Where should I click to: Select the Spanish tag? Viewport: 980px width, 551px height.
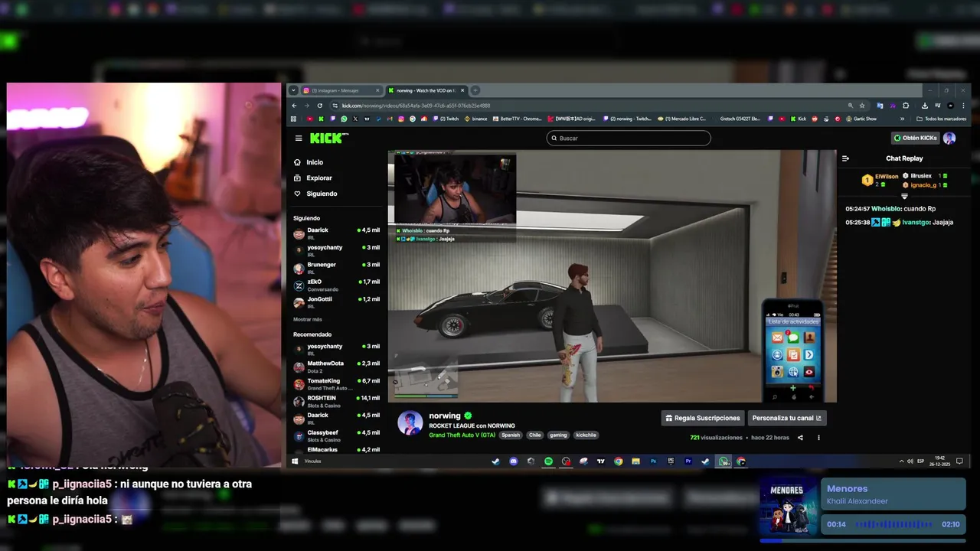point(511,435)
